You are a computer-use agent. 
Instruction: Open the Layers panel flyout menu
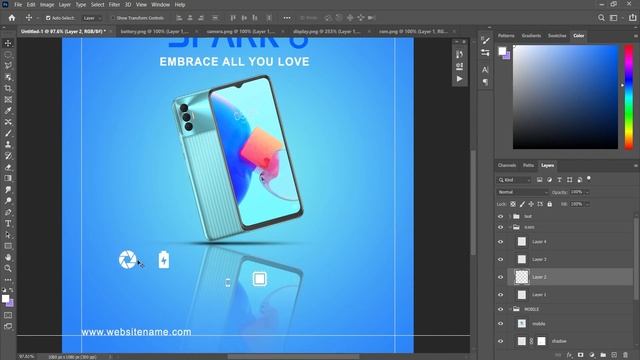636,166
